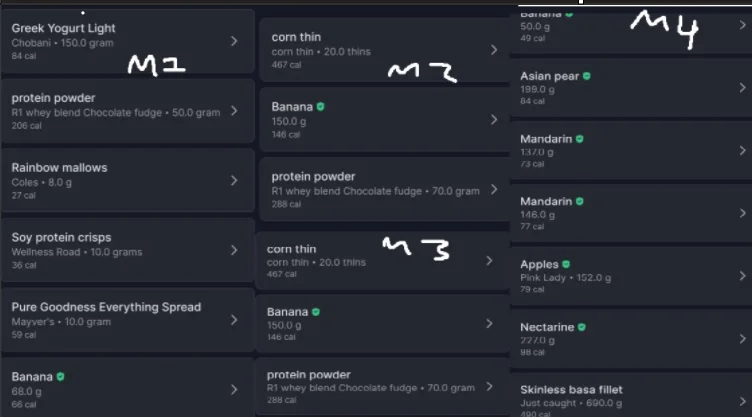Open the corn thin entry beside the M2 annotation

click(384, 50)
